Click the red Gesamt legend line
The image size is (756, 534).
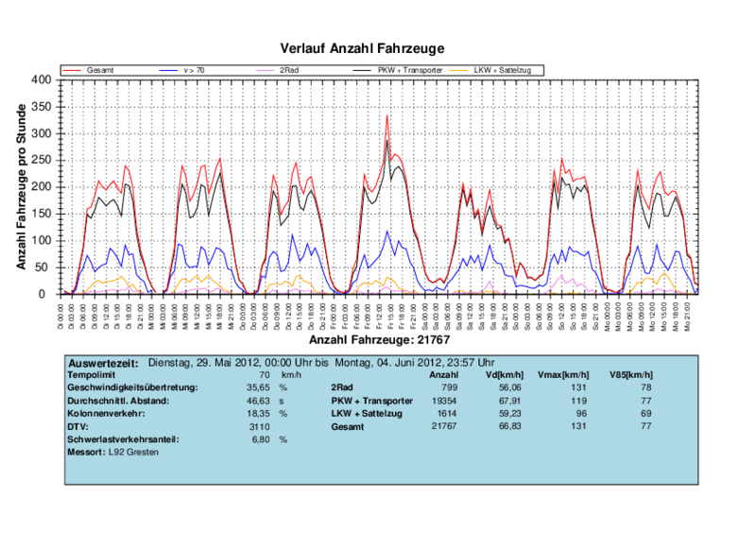(x=73, y=70)
